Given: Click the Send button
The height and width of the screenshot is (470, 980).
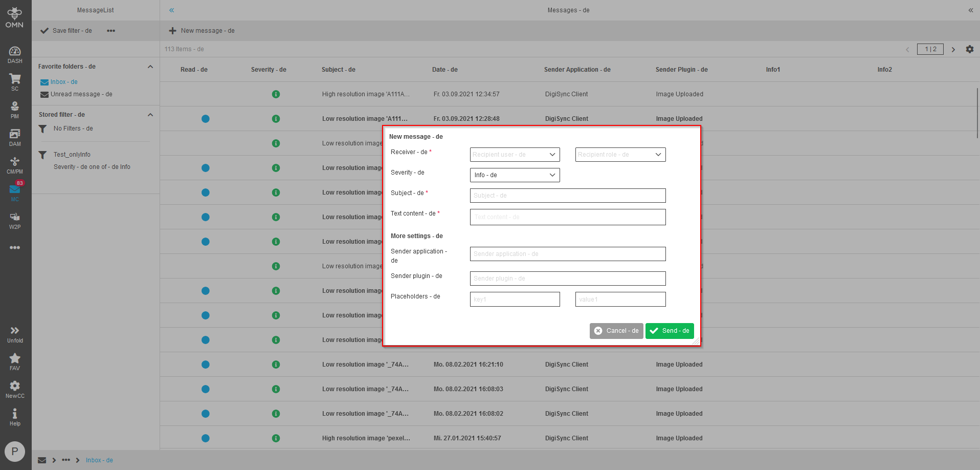Looking at the screenshot, I should tap(669, 331).
